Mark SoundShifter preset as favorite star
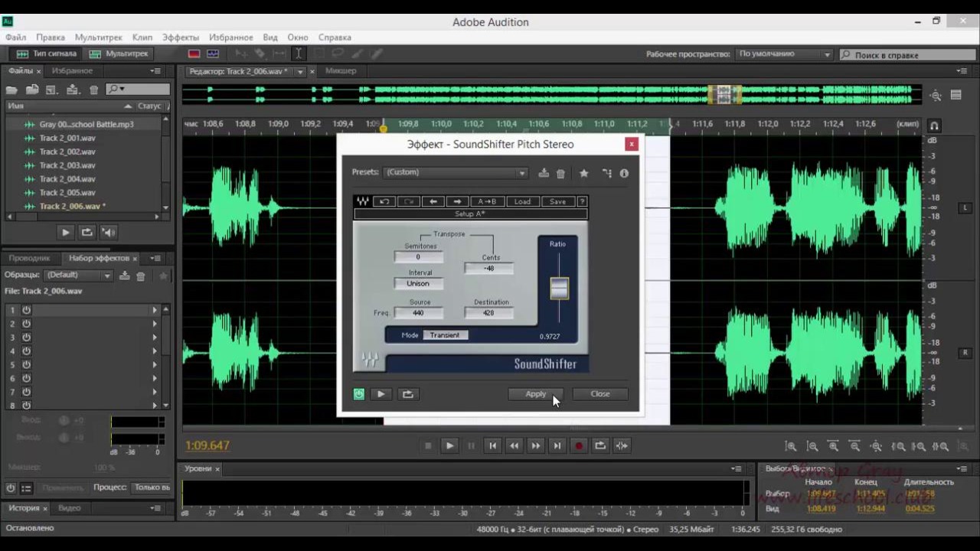The image size is (980, 551). click(584, 173)
